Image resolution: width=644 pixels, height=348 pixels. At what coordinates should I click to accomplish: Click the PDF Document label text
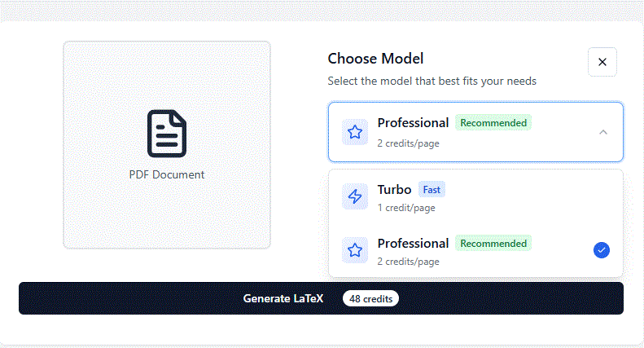(x=167, y=174)
